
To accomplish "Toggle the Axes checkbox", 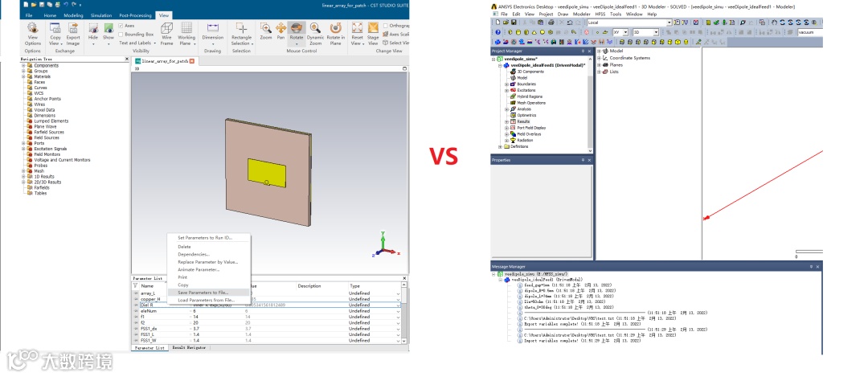I will pyautogui.click(x=121, y=26).
